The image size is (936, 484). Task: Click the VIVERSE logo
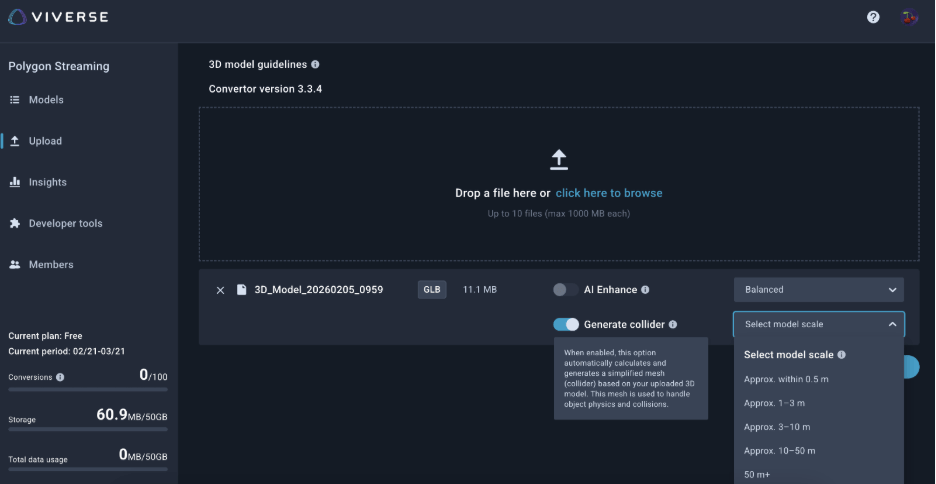coord(58,17)
